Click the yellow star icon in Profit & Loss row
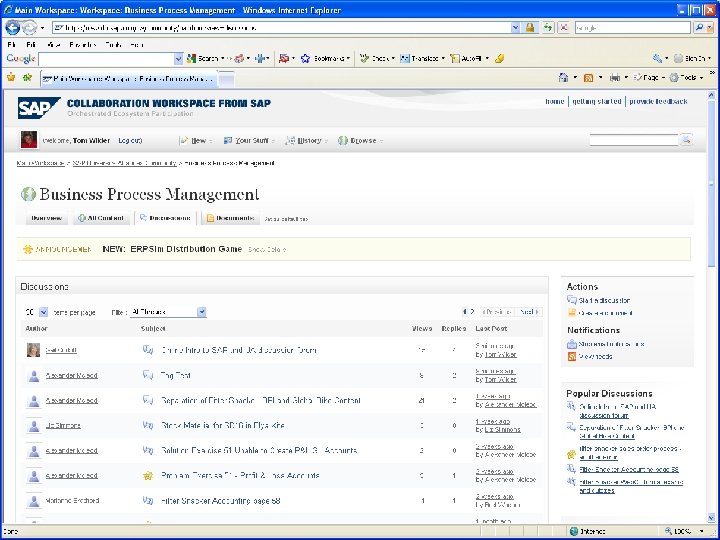This screenshot has width=720, height=540. tap(147, 476)
